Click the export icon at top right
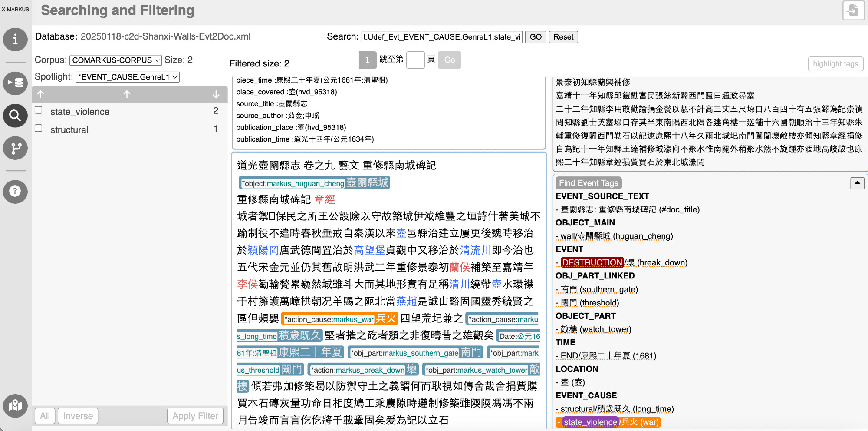This screenshot has width=868, height=431. click(x=853, y=10)
